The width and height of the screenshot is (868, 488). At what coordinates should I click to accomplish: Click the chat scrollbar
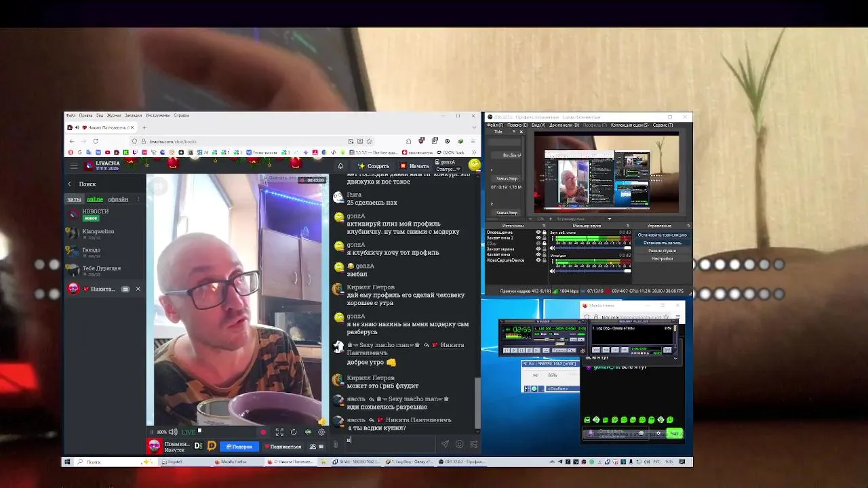(x=477, y=403)
